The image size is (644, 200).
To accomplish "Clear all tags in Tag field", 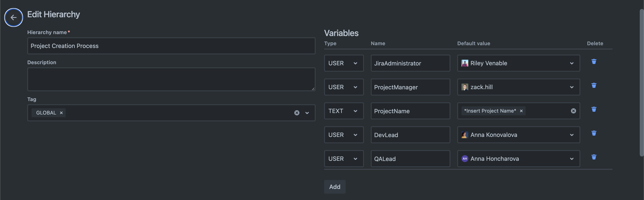I will [x=296, y=113].
